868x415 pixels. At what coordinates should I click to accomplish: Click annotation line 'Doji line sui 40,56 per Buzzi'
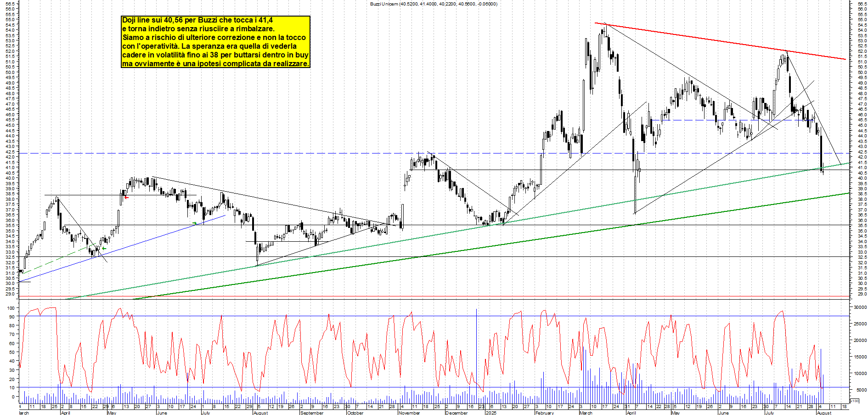(x=197, y=20)
